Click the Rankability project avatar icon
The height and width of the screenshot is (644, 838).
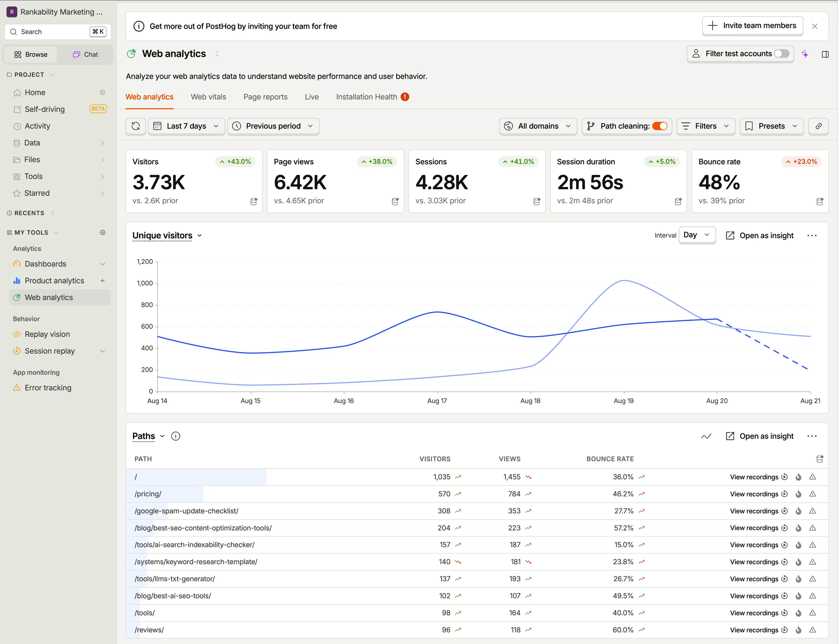pyautogui.click(x=12, y=12)
